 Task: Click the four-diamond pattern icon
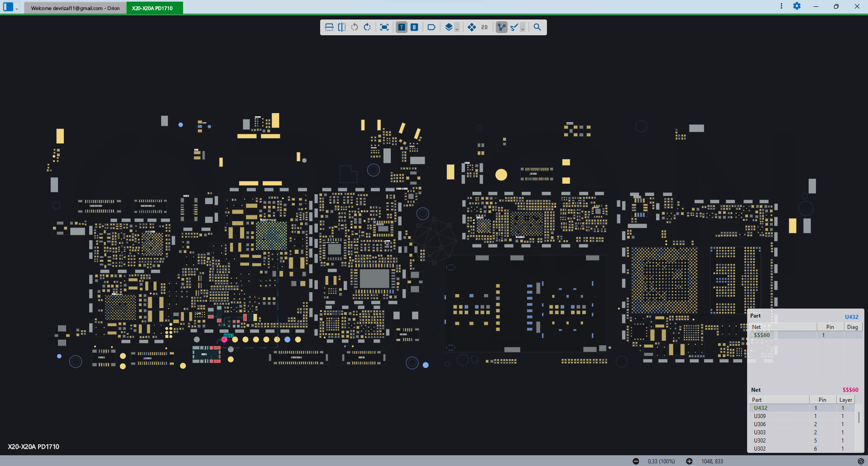pos(472,27)
